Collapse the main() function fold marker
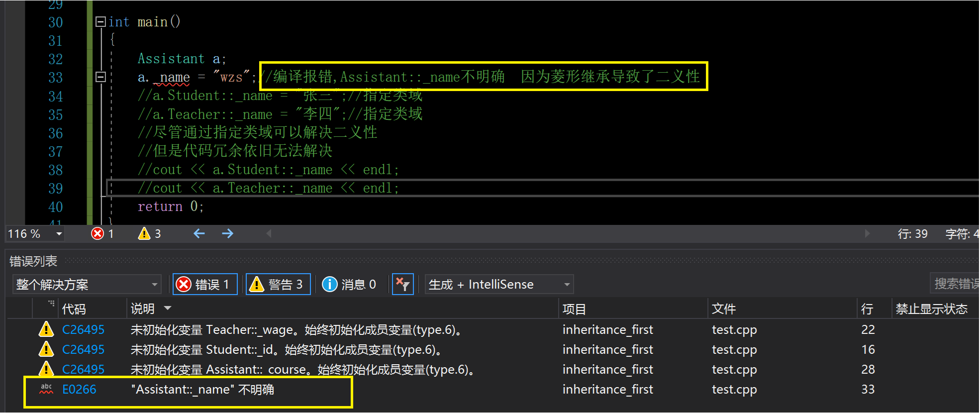980x413 pixels. click(100, 22)
